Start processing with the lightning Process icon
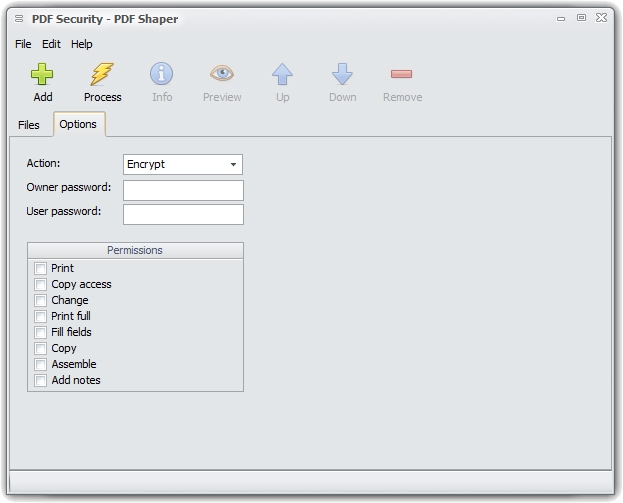 [x=102, y=74]
